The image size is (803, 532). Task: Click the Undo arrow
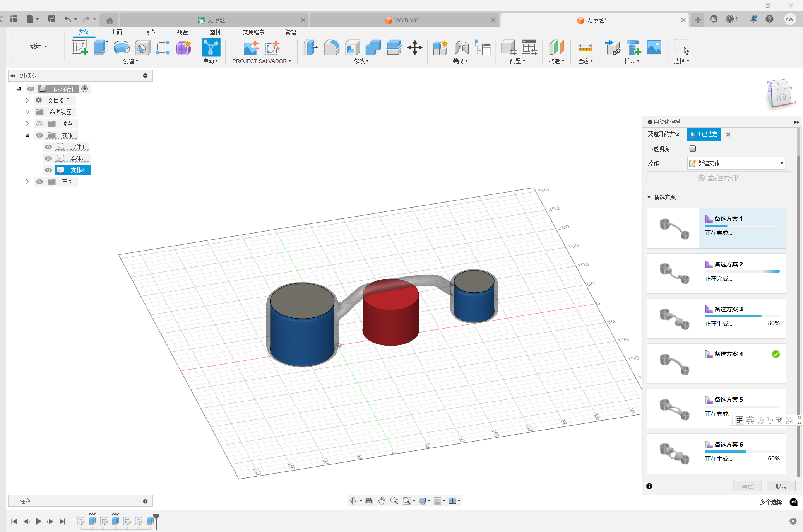coord(68,19)
